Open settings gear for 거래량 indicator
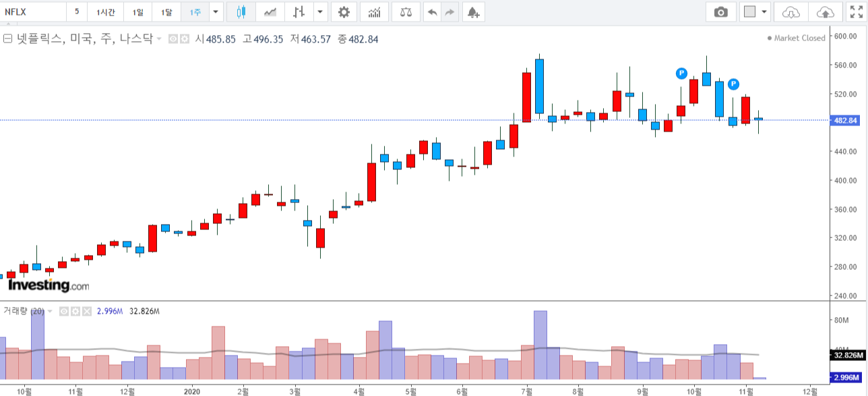The height and width of the screenshot is (396, 868). pos(74,311)
